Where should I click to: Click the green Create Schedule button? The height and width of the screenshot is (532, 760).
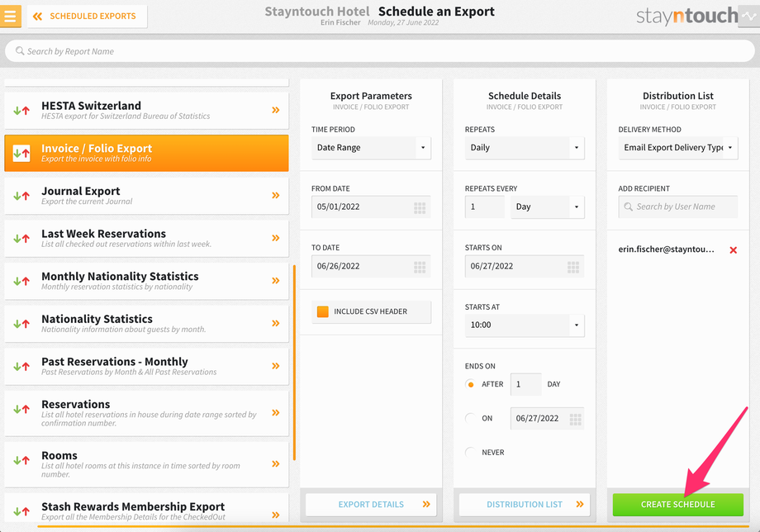pyautogui.click(x=678, y=505)
